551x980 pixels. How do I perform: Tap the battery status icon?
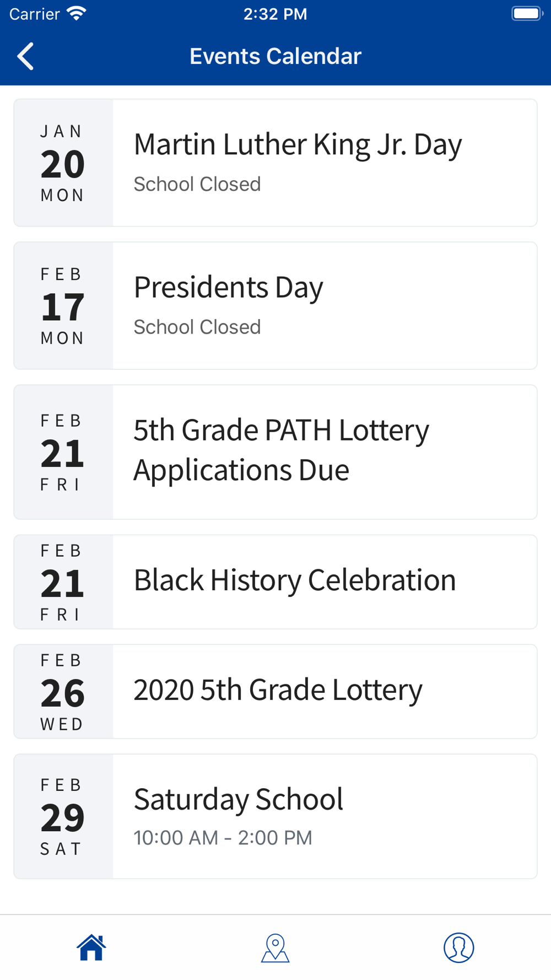[527, 14]
